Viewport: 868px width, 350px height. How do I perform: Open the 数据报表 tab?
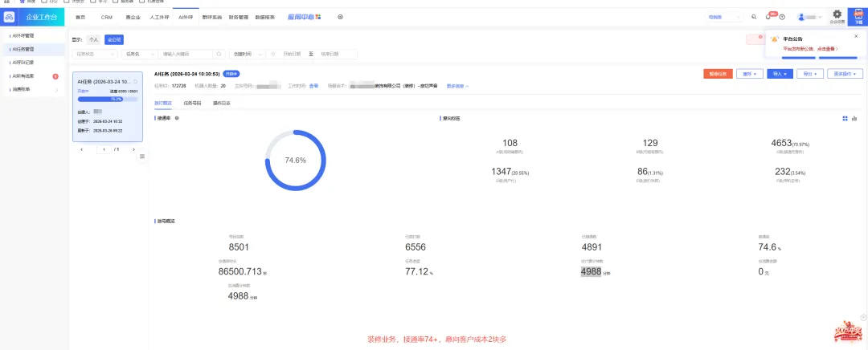click(x=265, y=17)
